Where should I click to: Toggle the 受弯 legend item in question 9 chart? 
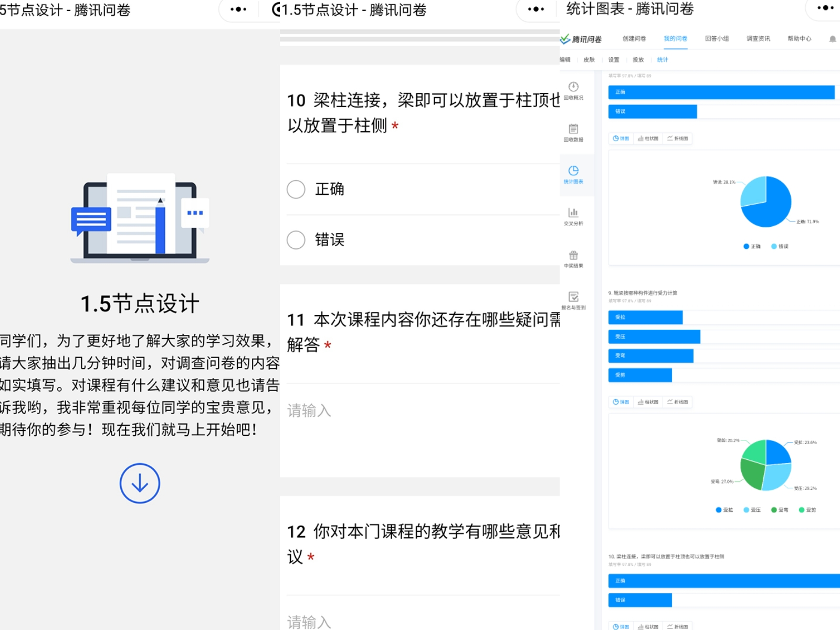coord(780,510)
